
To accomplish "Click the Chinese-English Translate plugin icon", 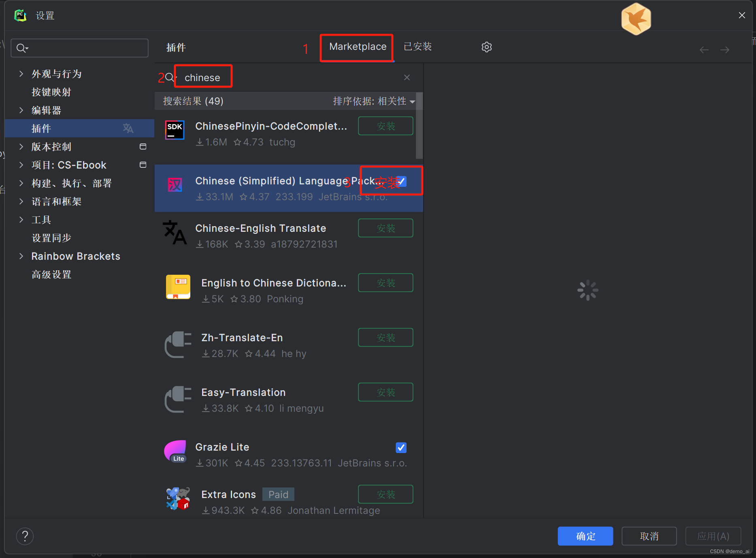I will [175, 232].
